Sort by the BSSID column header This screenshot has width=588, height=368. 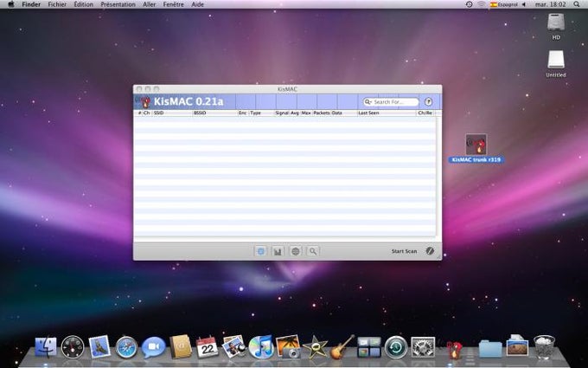pos(215,113)
